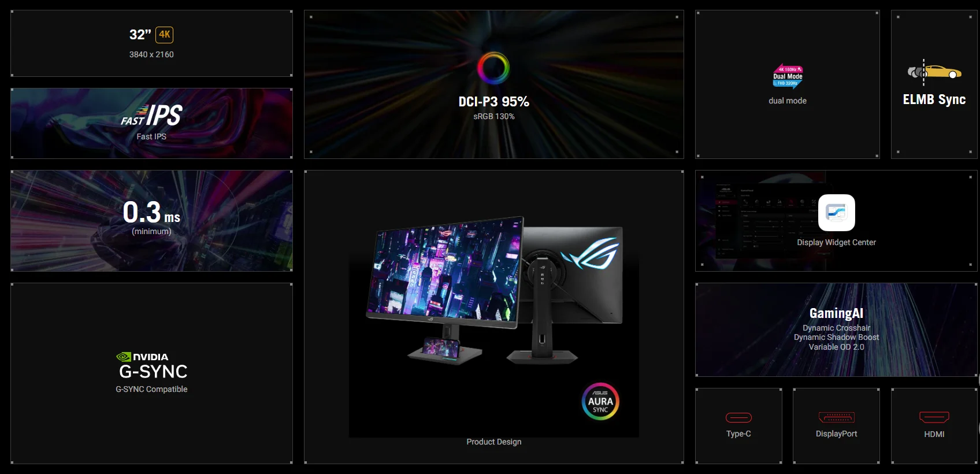Screen dimensions: 980x474
Task: Click the G-SYNC Compatible label
Action: pos(151,389)
